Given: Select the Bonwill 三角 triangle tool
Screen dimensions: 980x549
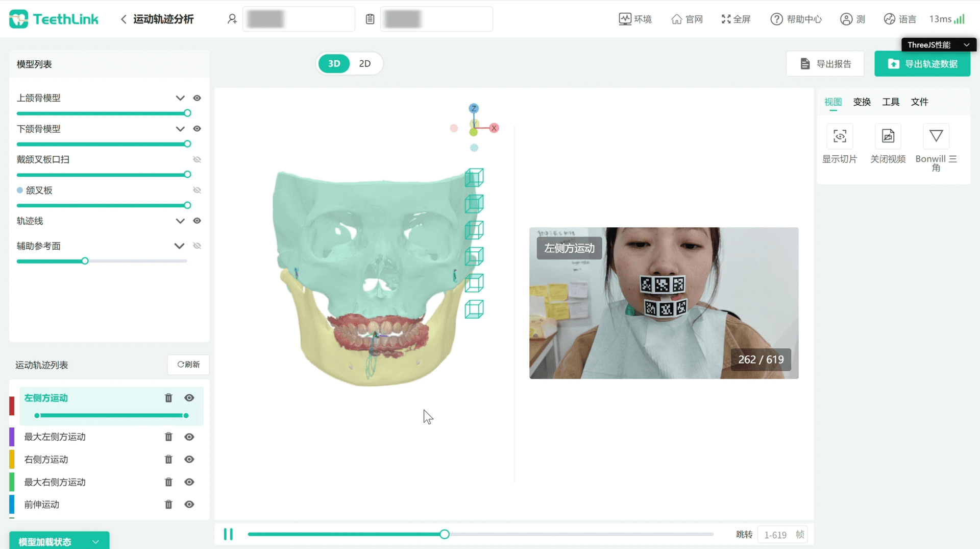Looking at the screenshot, I should [936, 136].
